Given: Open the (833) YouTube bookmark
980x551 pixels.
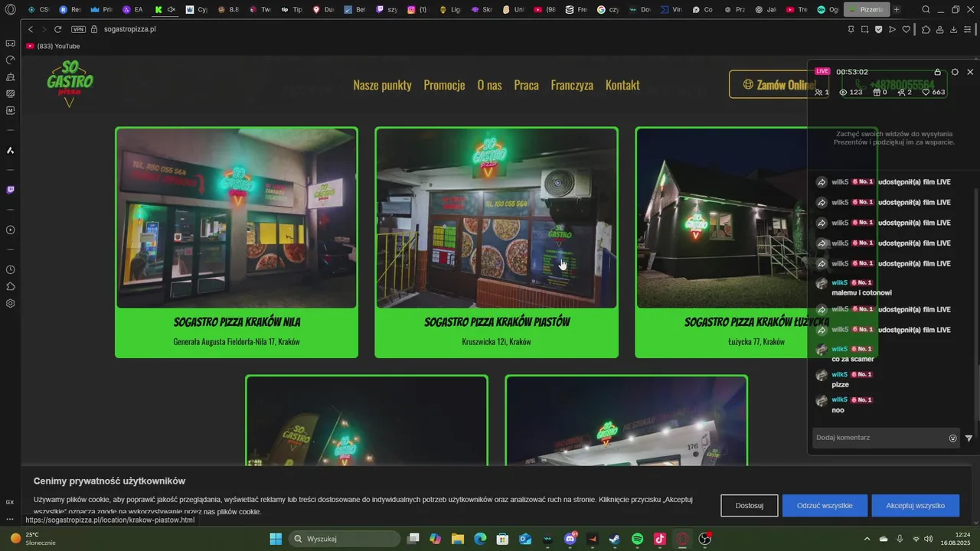Looking at the screenshot, I should 54,46.
